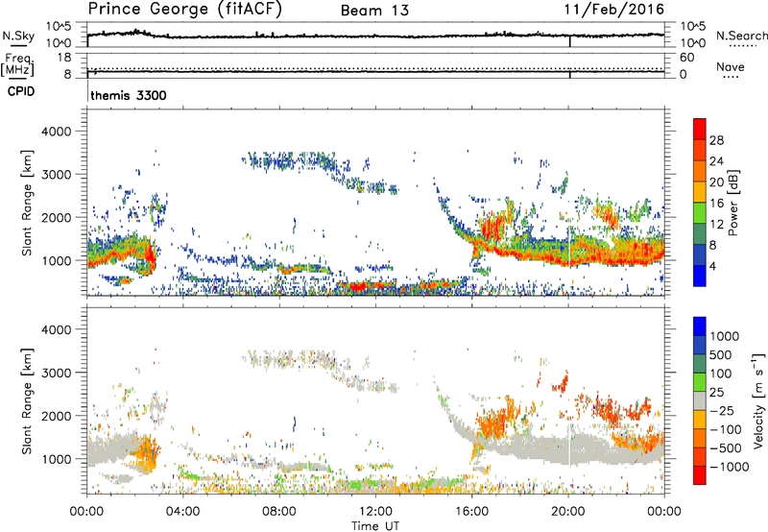Click the 'Power [dB]' axis label
The height and width of the screenshot is (532, 768).
[x=732, y=203]
